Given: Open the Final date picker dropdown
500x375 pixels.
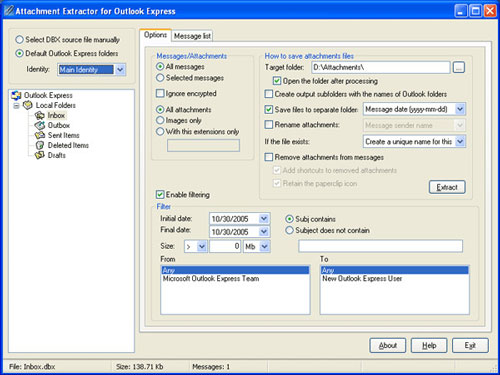Looking at the screenshot, I should tap(264, 231).
